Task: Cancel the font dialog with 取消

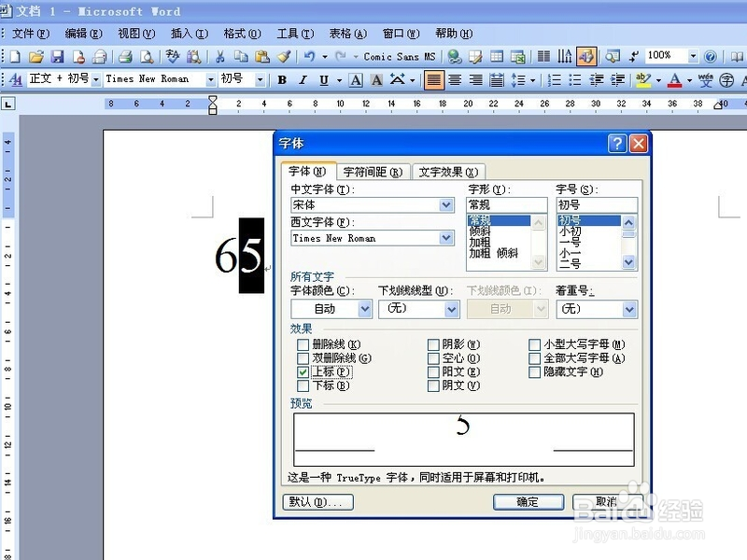Action: pos(607,501)
